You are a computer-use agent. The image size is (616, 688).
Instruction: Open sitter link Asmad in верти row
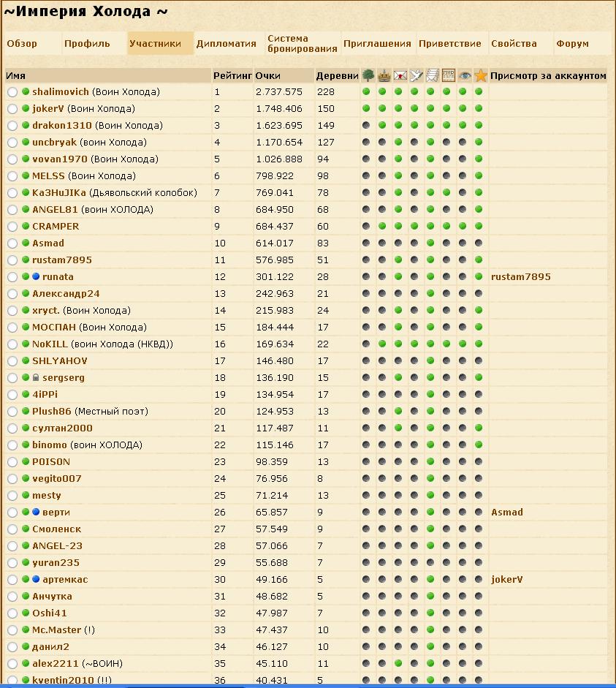click(x=507, y=512)
